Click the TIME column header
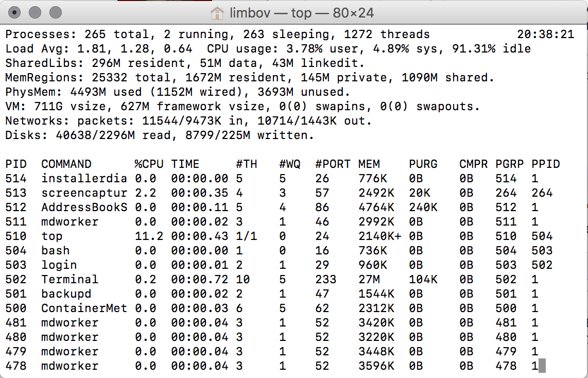 click(185, 164)
